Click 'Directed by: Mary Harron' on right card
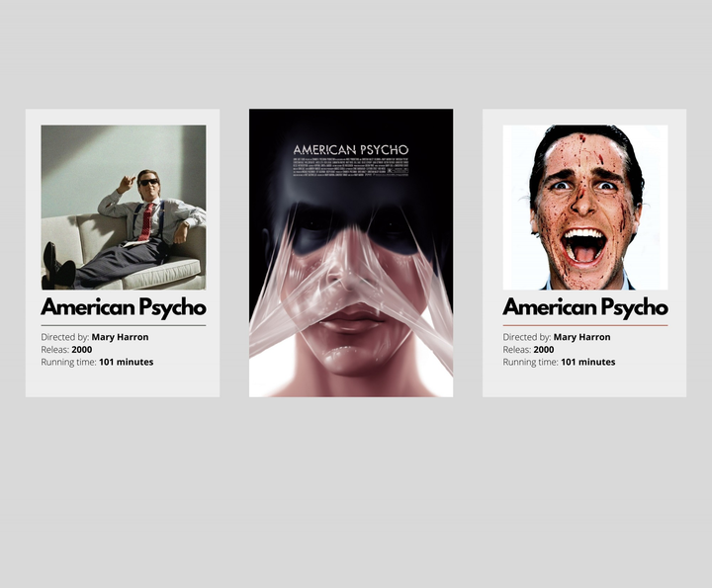 (557, 337)
